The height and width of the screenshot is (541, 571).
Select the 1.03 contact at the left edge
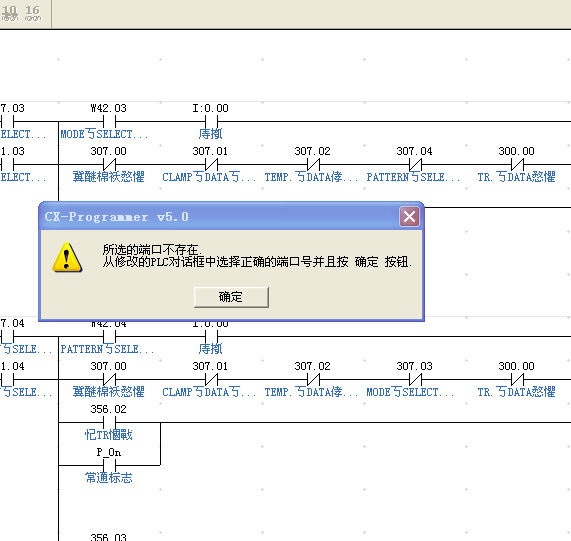click(7, 164)
